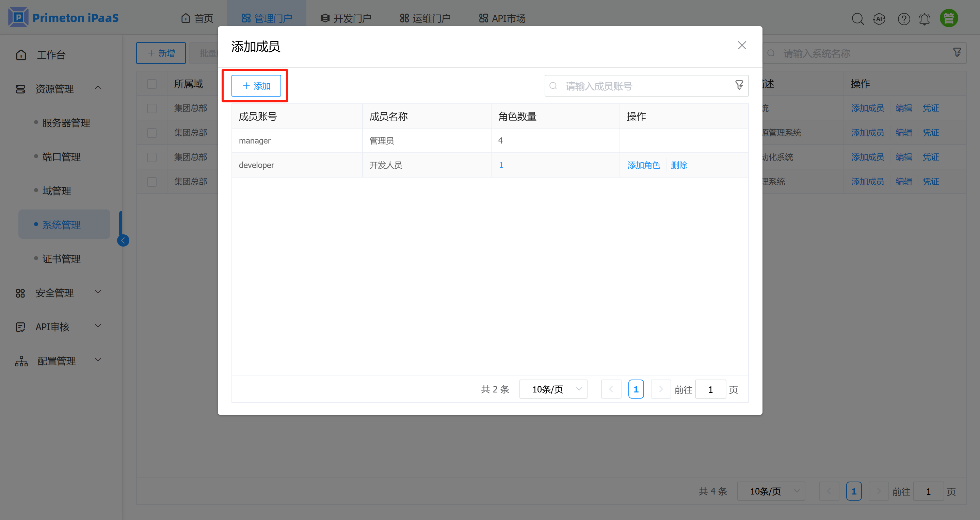
Task: Open the API市场 menu item
Action: coord(501,17)
